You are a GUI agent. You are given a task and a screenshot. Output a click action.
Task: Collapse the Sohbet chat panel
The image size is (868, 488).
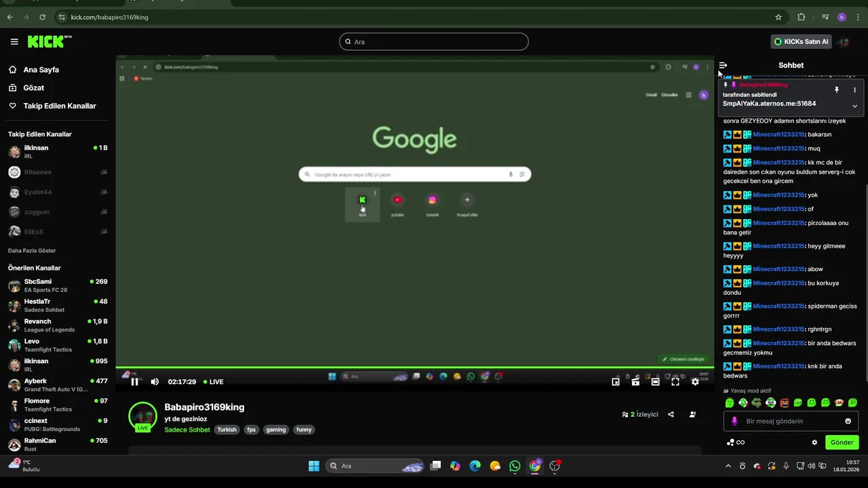[723, 66]
